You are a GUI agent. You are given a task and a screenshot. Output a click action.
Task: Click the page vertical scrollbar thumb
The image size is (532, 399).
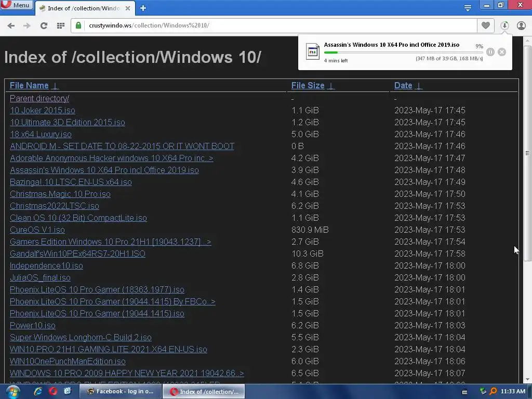(527, 153)
